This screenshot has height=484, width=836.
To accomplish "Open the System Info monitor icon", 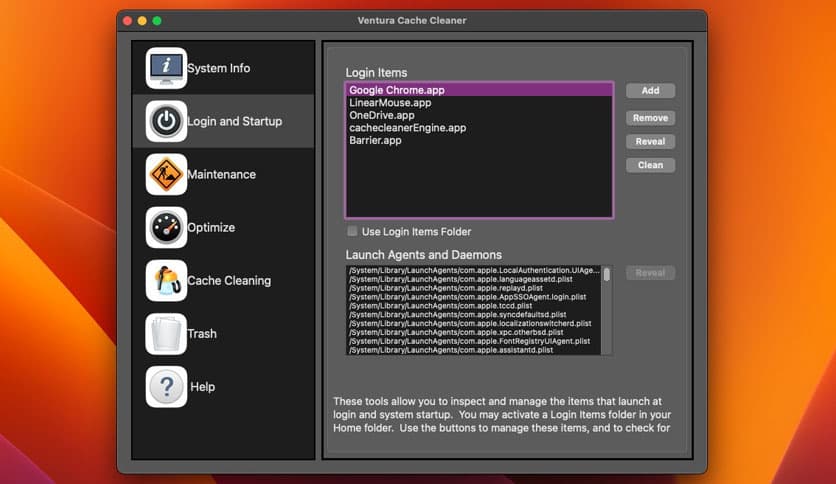I will (166, 68).
